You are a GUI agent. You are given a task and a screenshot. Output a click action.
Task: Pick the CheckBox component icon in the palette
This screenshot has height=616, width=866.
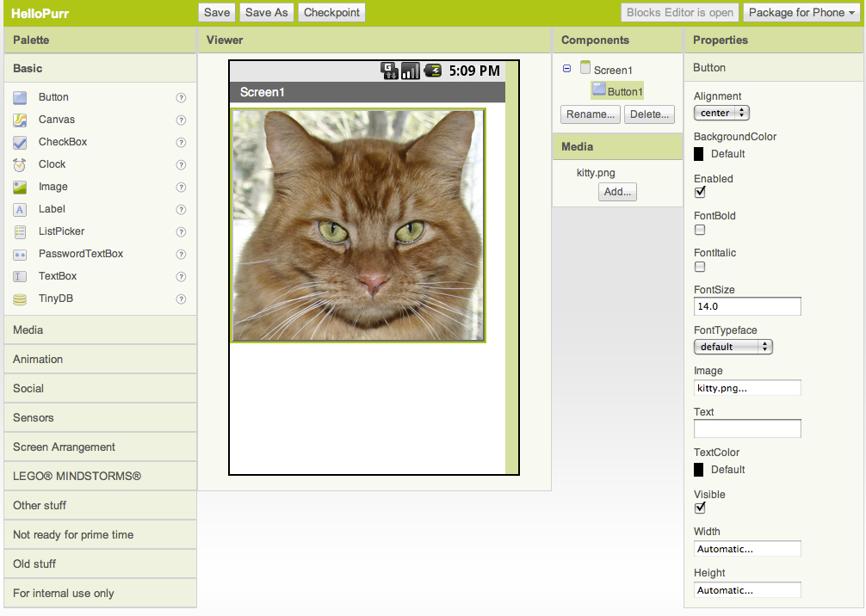pos(20,143)
